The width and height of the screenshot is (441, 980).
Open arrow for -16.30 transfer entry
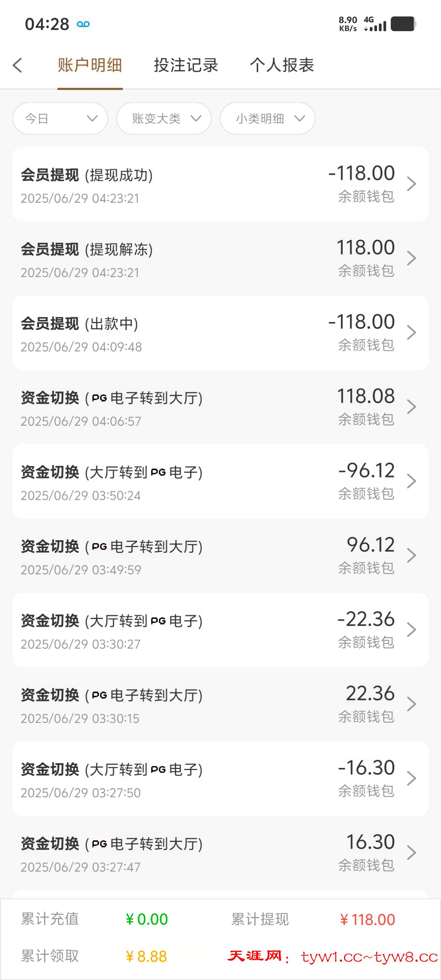pos(411,778)
